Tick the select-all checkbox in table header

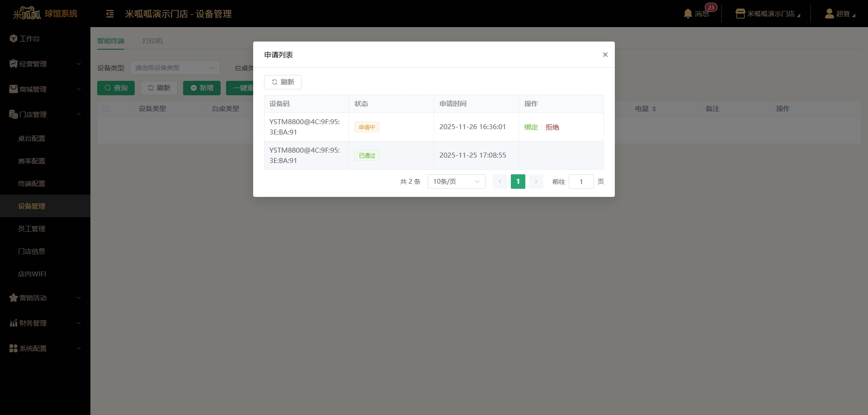(106, 109)
